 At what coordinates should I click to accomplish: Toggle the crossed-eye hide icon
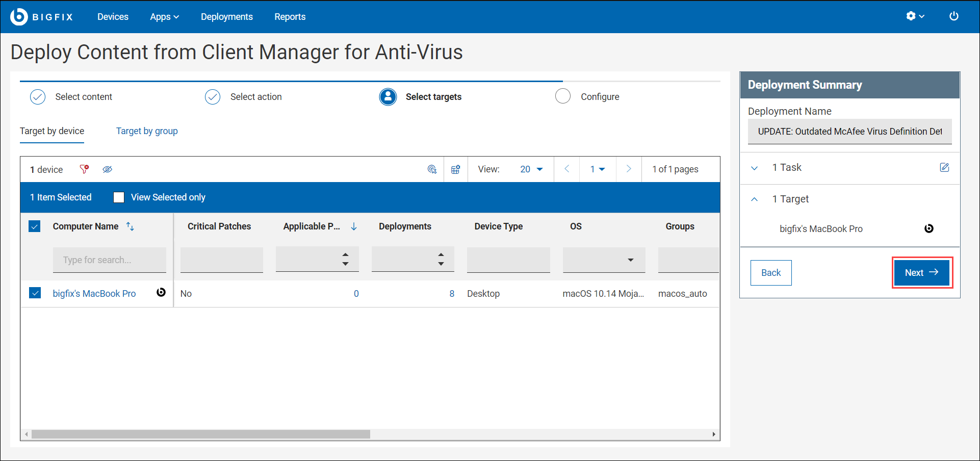(x=107, y=169)
